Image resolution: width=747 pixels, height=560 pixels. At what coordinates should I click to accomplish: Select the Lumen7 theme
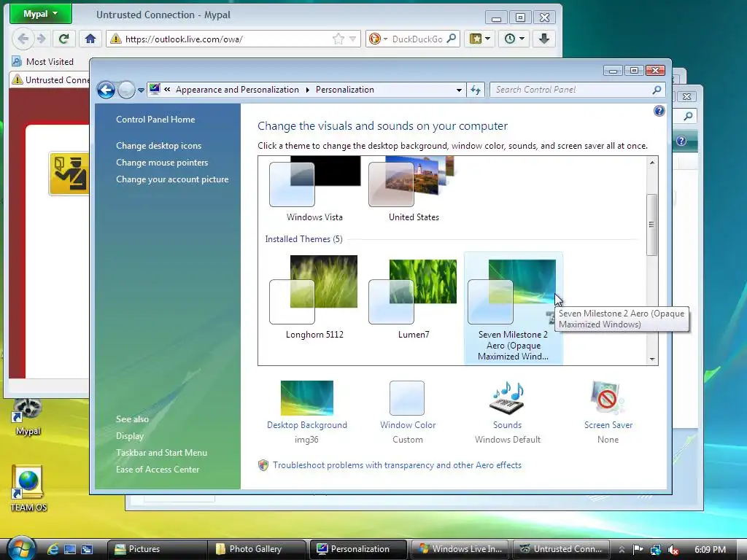pyautogui.click(x=414, y=297)
